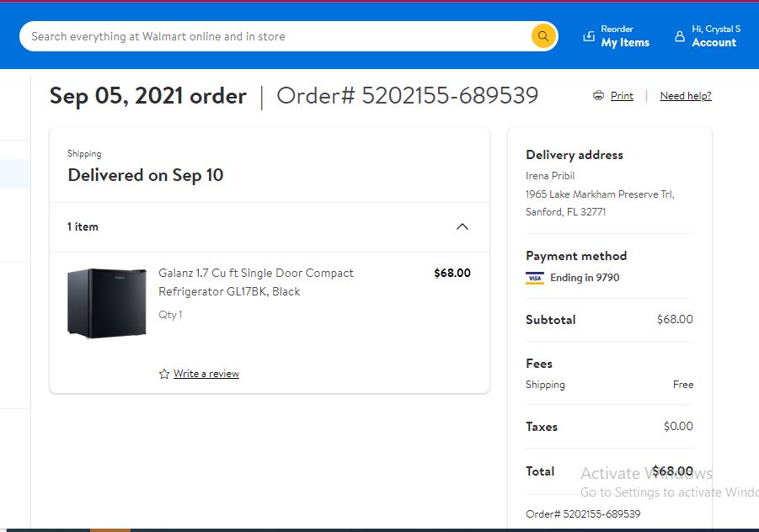759x532 pixels.
Task: Click the Delivered on Sep 10 heading
Action: 145,175
